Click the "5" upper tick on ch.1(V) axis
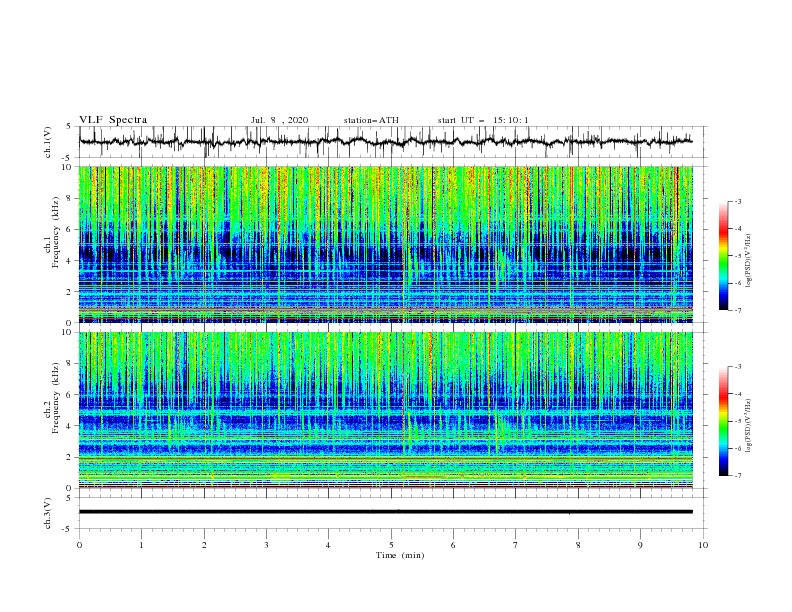 point(70,127)
